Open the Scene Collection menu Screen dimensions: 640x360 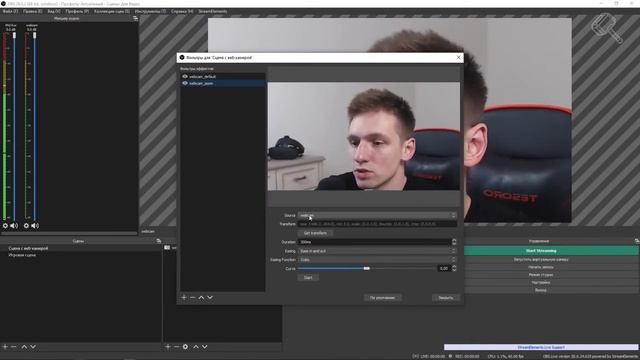[112, 11]
